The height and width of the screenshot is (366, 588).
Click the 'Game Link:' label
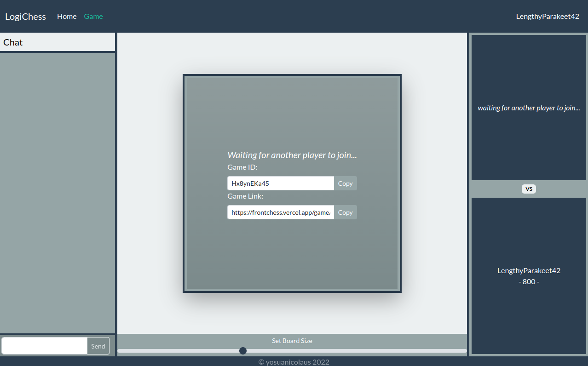point(245,196)
